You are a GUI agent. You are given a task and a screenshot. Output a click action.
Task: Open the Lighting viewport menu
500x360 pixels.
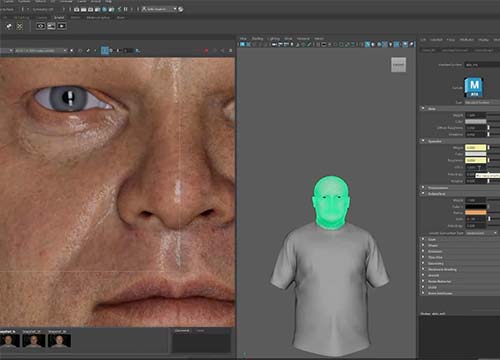pos(274,39)
